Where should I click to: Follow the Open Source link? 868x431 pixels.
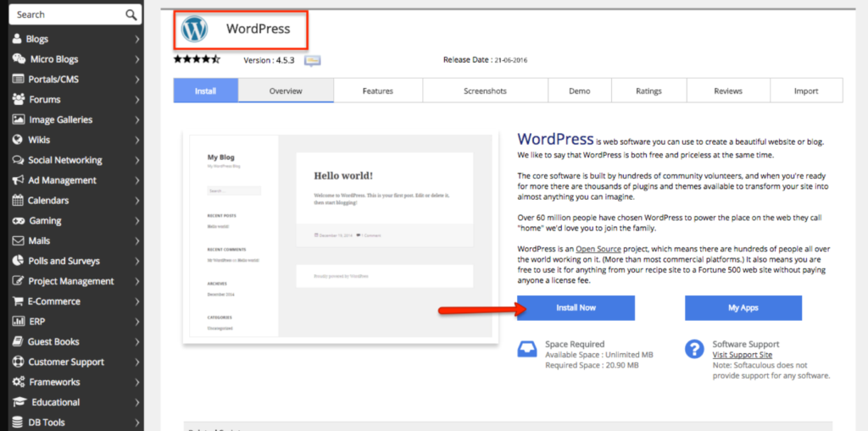coord(598,249)
